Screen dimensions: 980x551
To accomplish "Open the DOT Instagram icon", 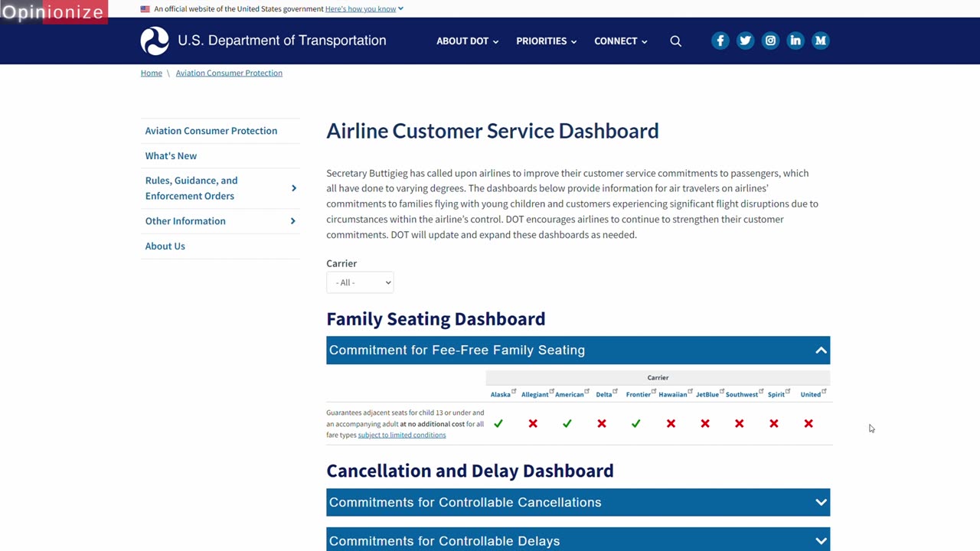I will point(770,41).
